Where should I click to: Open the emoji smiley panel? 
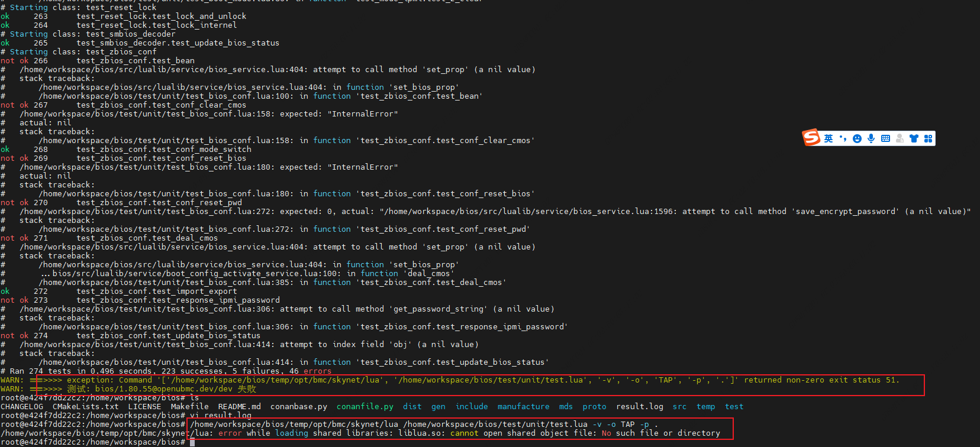(857, 138)
